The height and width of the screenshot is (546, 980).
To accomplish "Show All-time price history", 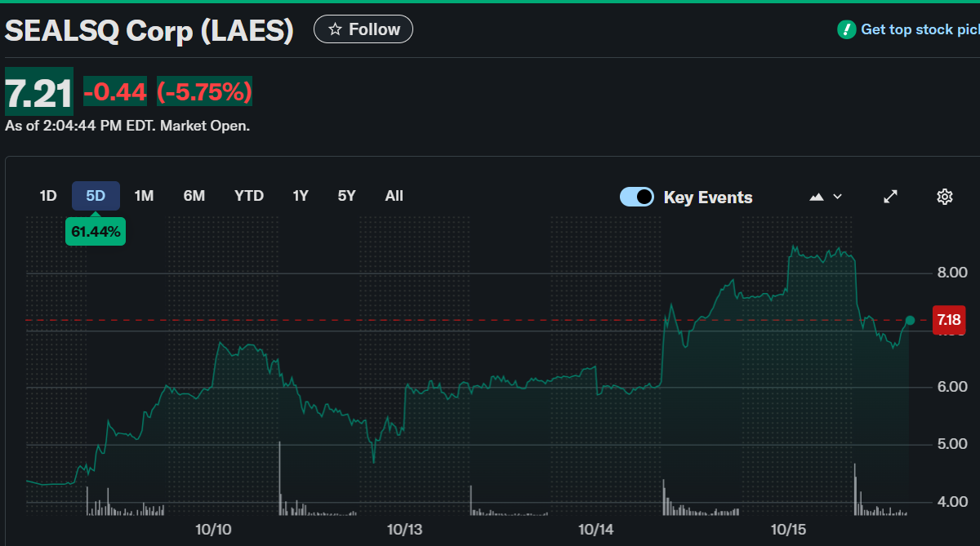I will [394, 196].
